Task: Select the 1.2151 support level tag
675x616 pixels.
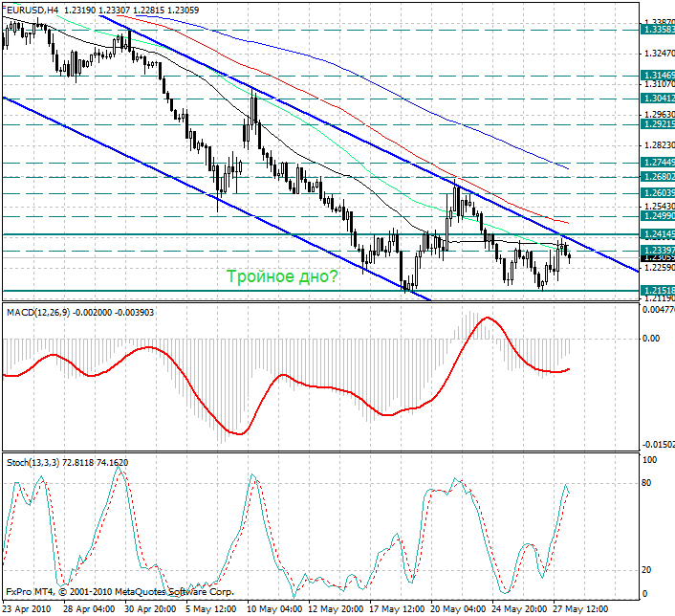Action: point(658,290)
